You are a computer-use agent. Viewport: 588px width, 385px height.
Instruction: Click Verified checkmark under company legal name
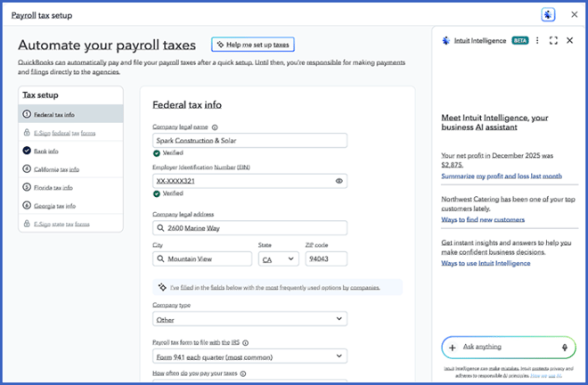point(157,153)
